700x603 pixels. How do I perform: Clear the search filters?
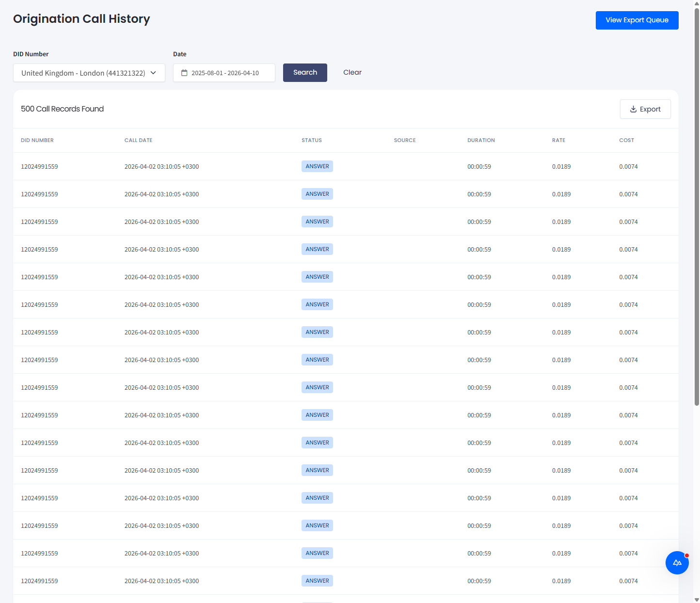coord(352,73)
